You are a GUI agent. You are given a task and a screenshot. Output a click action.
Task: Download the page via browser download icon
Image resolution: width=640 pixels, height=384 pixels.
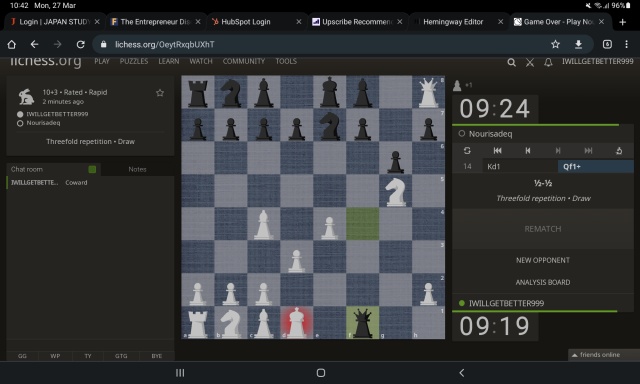[578, 44]
